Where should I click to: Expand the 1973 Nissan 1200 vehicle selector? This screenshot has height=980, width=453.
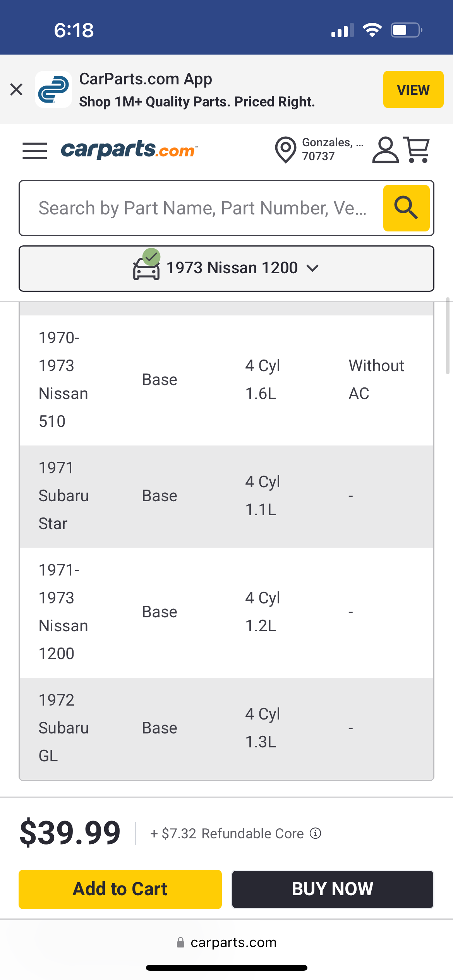click(226, 268)
